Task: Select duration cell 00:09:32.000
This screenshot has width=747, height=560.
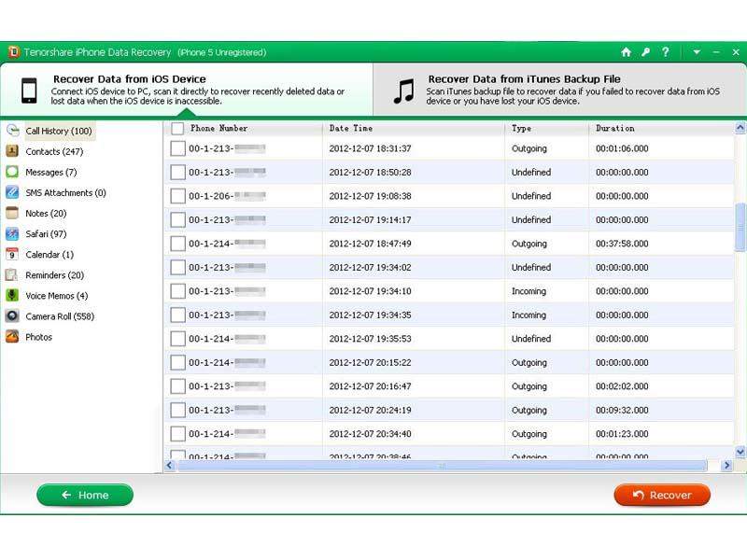Action: [622, 411]
